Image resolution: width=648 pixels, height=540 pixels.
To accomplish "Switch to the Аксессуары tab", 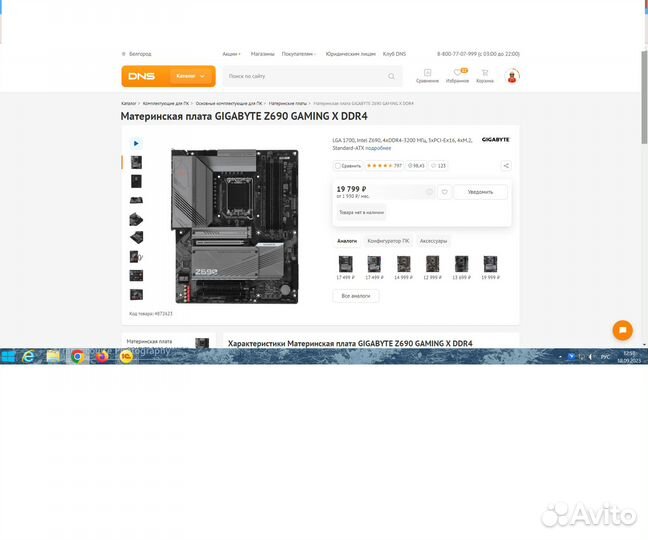I will click(x=433, y=241).
